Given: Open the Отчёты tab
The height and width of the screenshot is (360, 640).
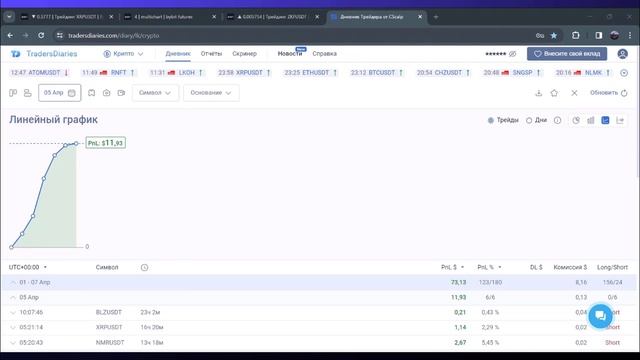Looking at the screenshot, I should click(x=211, y=54).
